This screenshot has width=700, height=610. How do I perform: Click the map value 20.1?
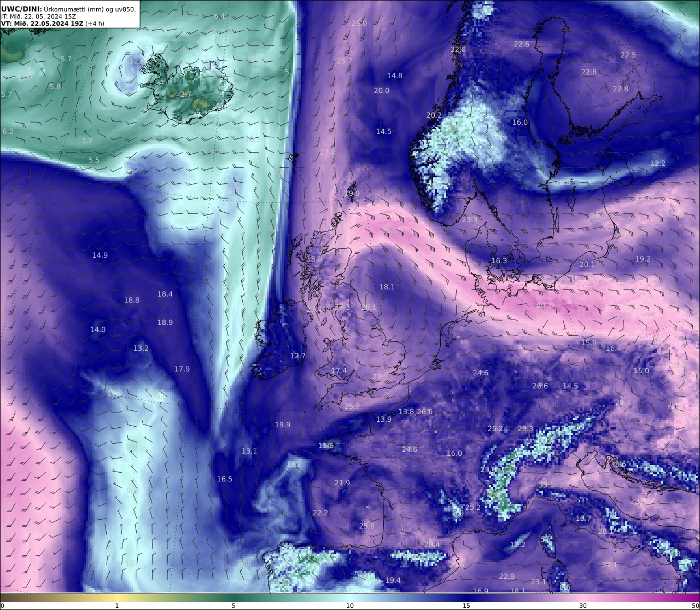coord(587,264)
